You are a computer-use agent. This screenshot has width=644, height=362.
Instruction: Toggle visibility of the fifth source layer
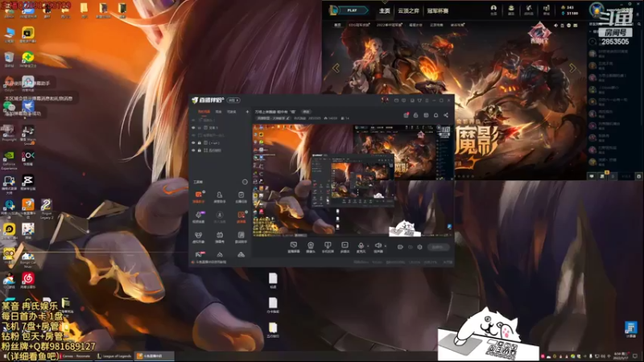pyautogui.click(x=193, y=150)
